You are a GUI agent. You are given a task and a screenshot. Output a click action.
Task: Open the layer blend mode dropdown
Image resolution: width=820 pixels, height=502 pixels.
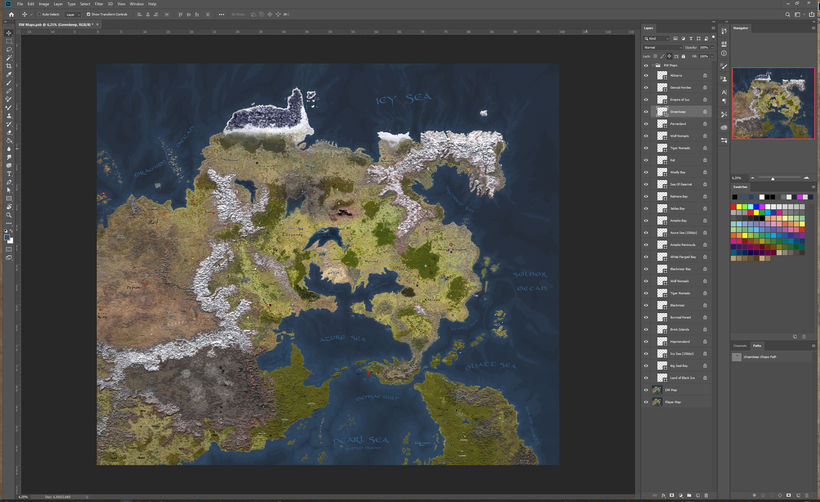tap(662, 47)
